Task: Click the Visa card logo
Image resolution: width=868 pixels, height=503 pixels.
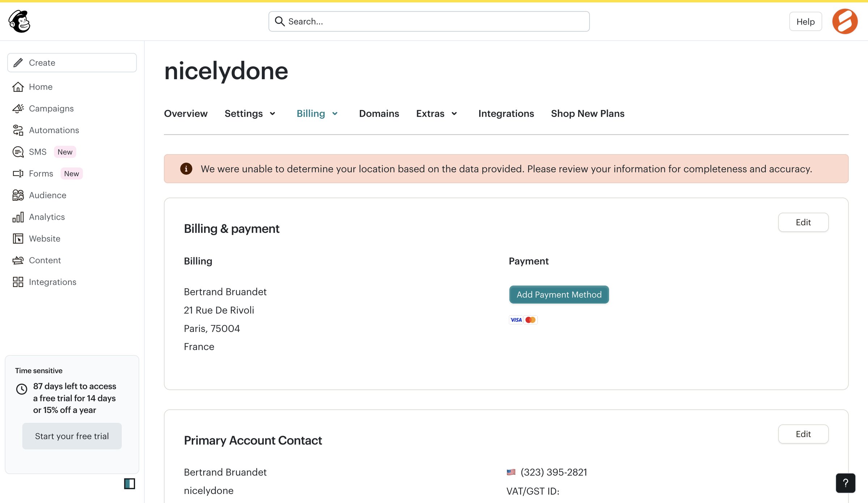Action: pos(516,320)
